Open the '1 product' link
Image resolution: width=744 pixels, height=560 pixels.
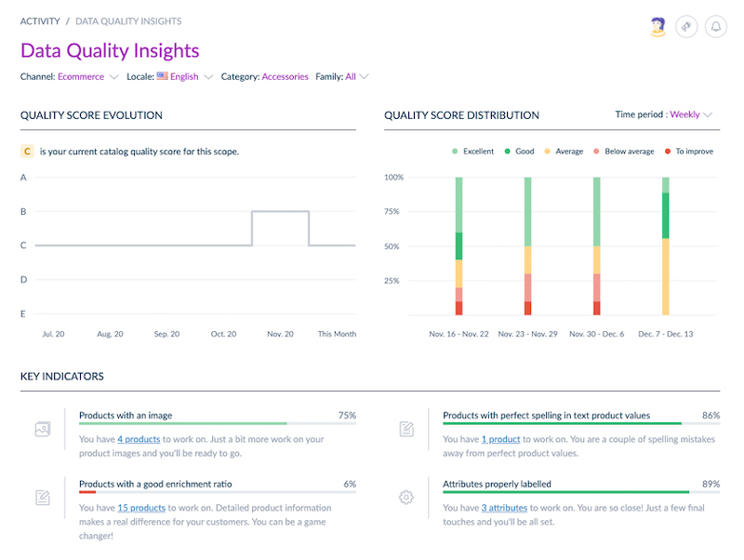(x=500, y=439)
